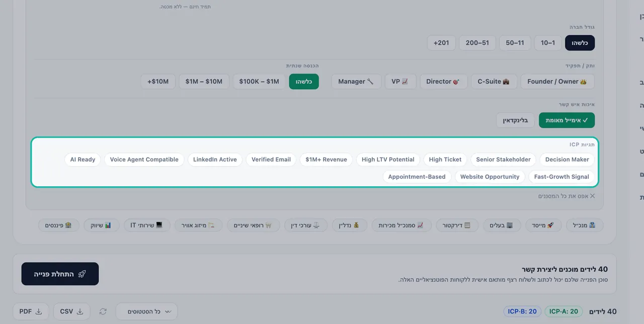Click the rocket icon on התחלת פנייה button

coord(82,274)
